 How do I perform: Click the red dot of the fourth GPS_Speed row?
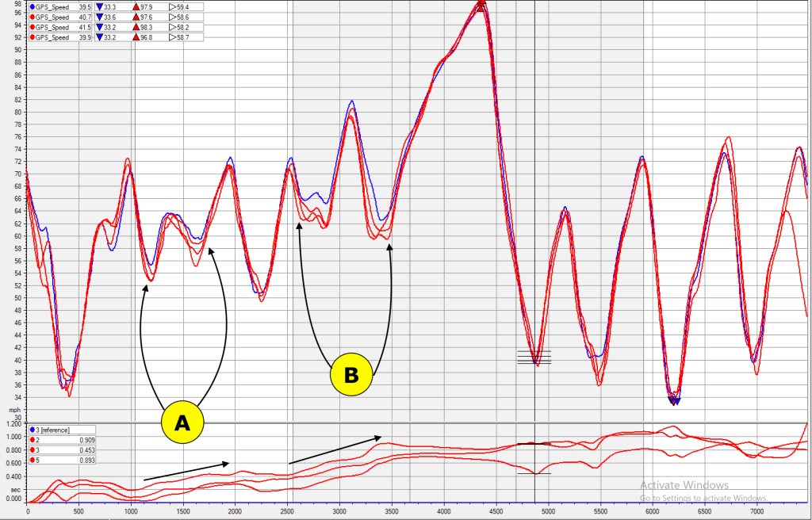tap(31, 37)
